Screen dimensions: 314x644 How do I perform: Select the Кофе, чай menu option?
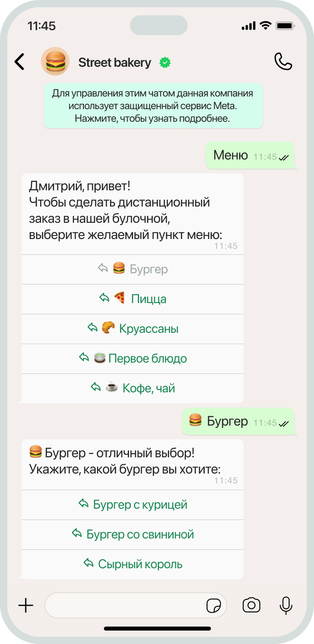click(x=133, y=388)
